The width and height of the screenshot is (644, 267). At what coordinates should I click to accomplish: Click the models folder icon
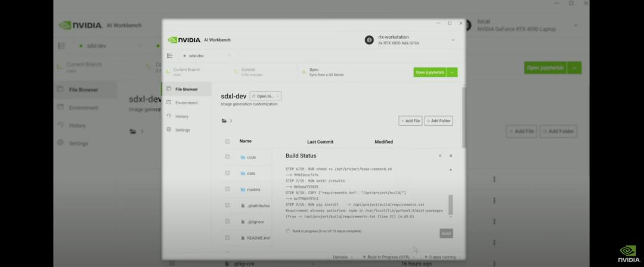(243, 190)
